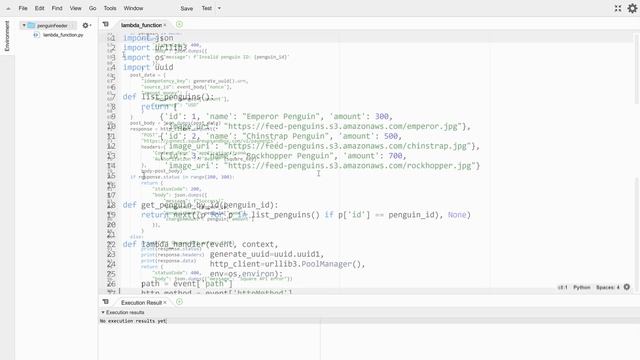640x360 pixels.
Task: Click 'http_client=urllib3.PoolManager()' code
Action: coord(287,264)
